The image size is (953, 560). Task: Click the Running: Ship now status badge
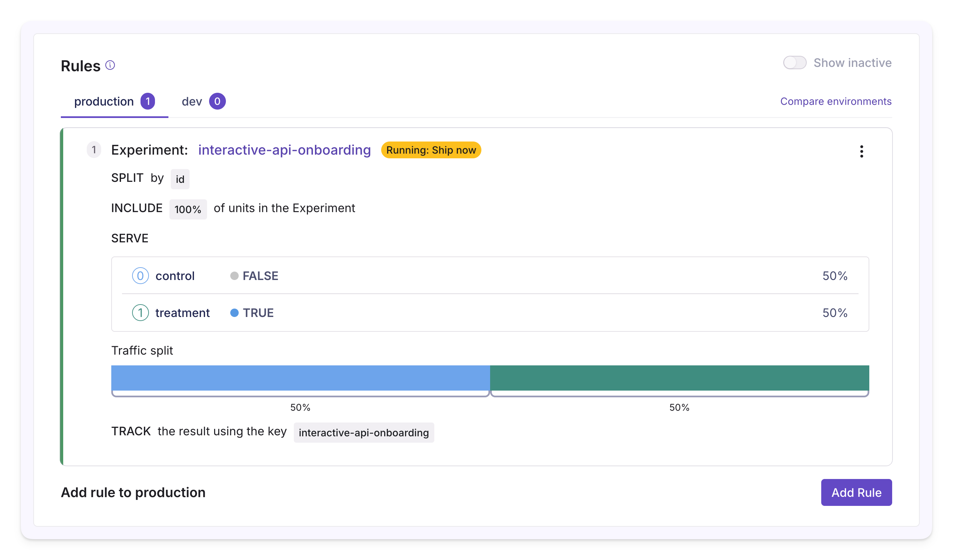click(431, 150)
